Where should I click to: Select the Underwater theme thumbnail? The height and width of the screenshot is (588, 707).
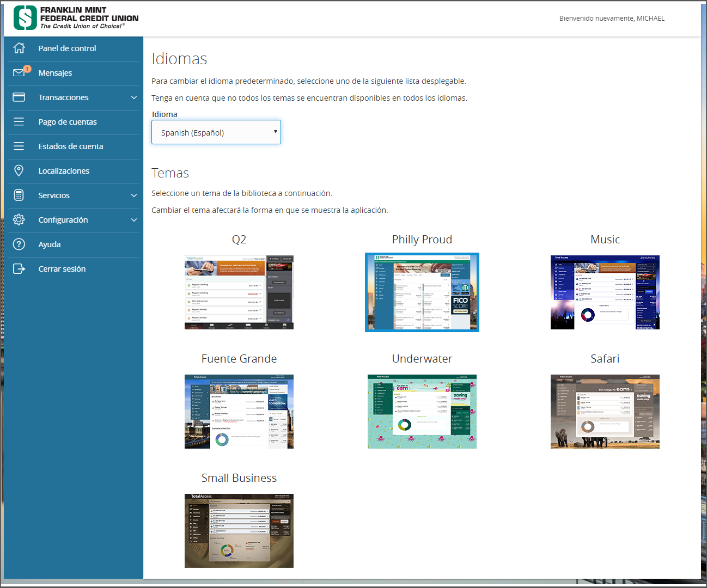422,412
